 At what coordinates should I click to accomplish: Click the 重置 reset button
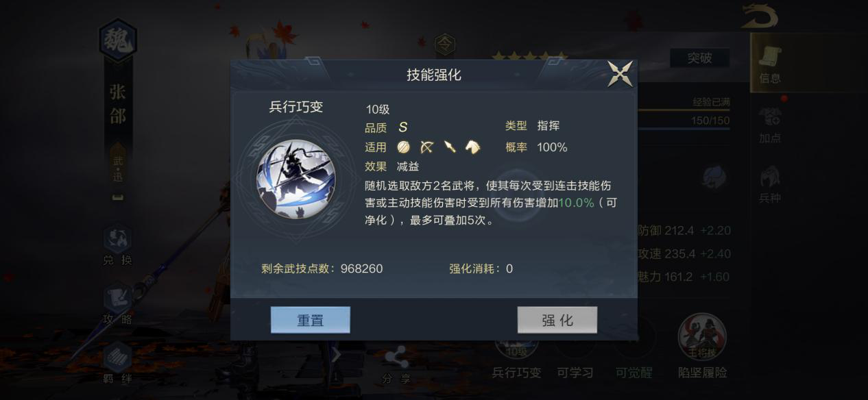(311, 320)
